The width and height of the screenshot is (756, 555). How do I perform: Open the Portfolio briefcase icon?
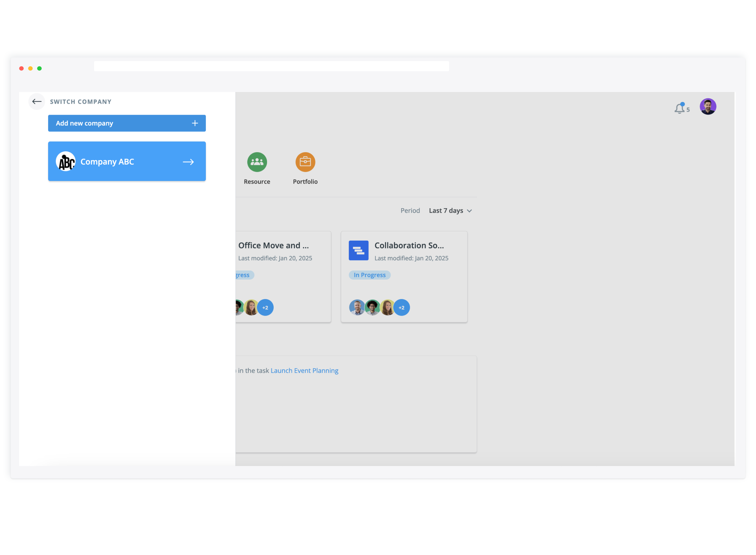305,162
